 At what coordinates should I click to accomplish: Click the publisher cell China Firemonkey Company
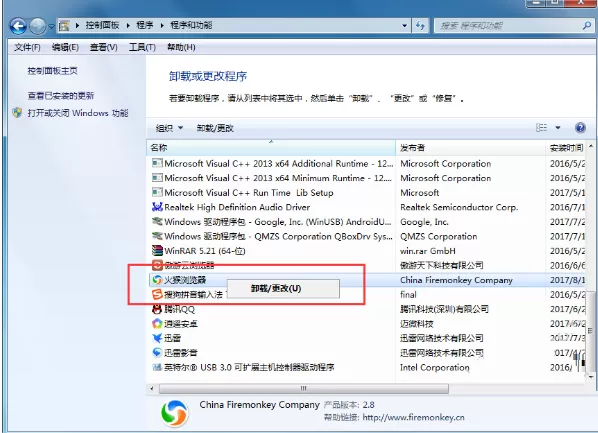[x=456, y=280]
